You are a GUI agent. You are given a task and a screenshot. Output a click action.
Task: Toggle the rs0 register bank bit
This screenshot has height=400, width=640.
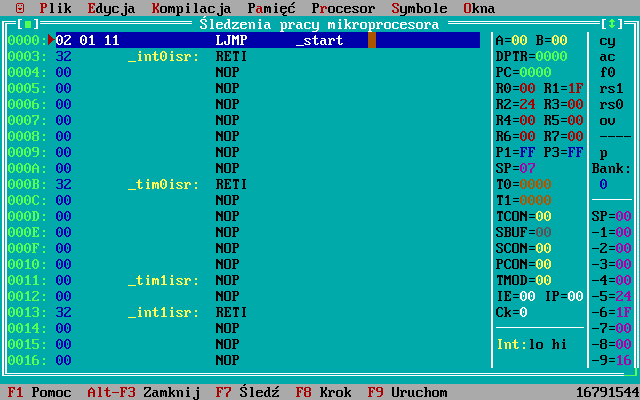click(611, 104)
